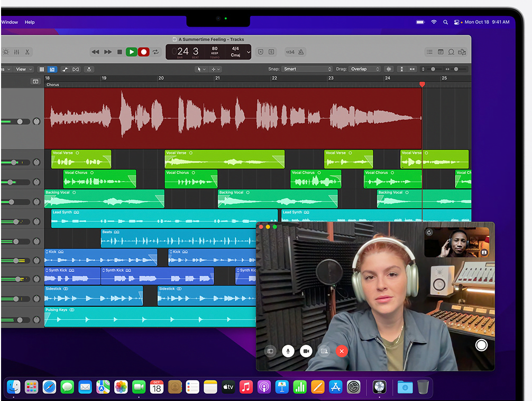This screenshot has height=401, width=532.
Task: Click the date and time in the menu bar
Action: [487, 22]
